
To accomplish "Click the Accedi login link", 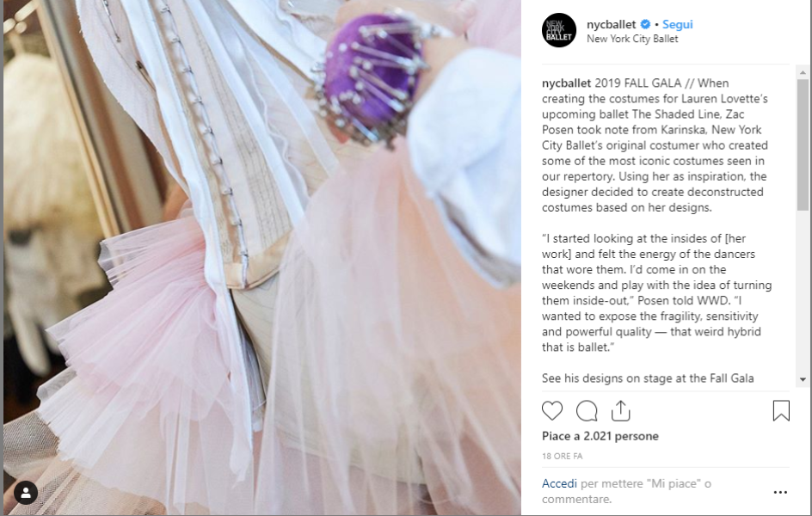I will coord(559,483).
